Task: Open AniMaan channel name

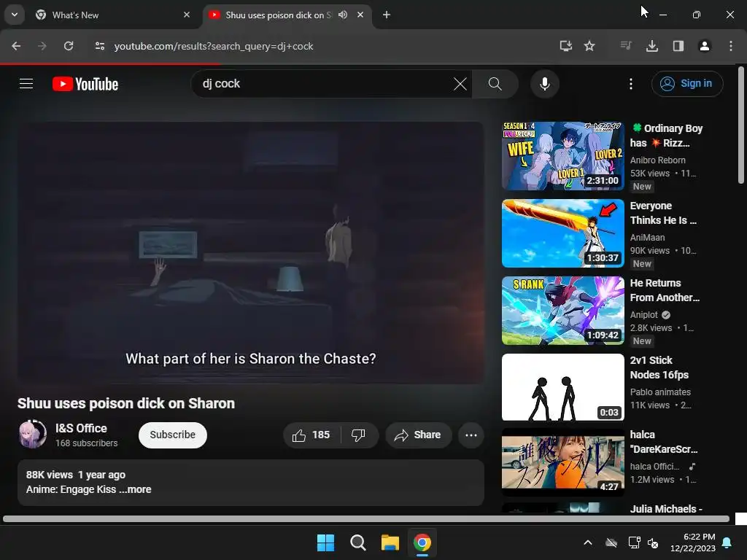Action: click(647, 237)
